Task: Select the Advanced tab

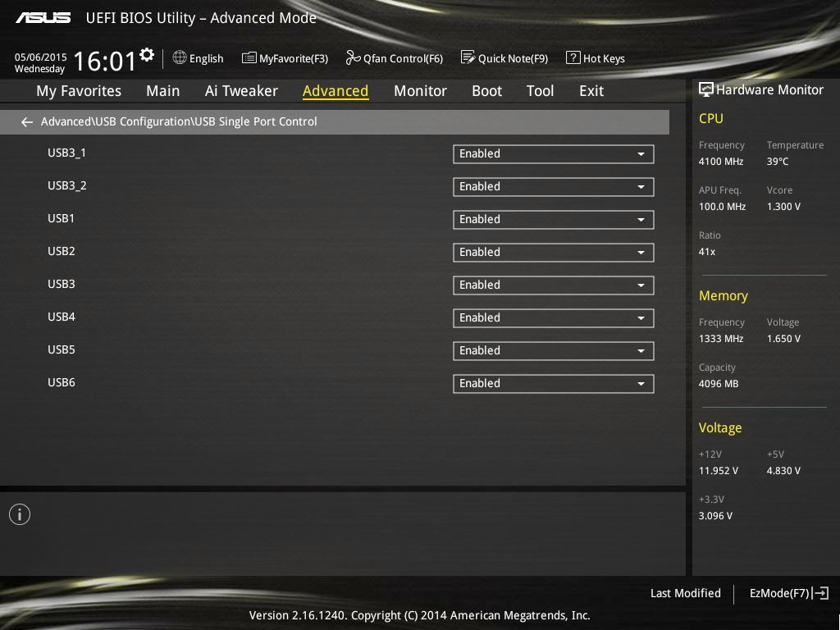Action: 336,91
